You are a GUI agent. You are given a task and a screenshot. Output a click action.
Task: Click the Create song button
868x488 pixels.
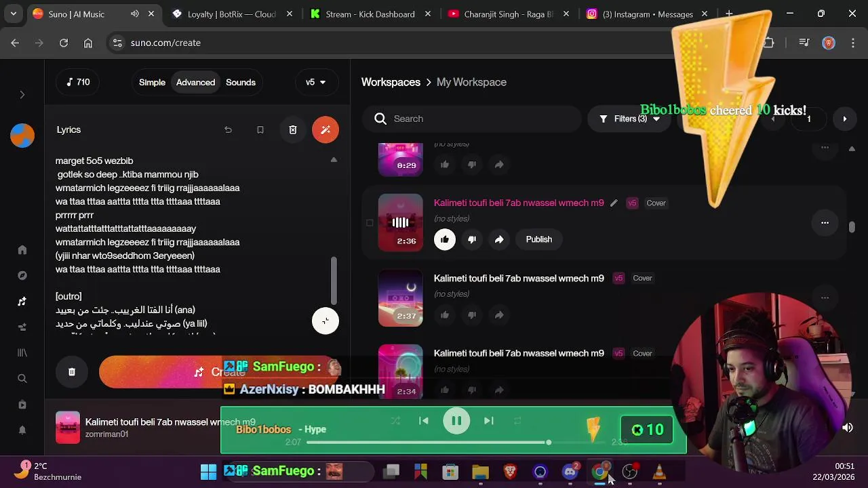click(219, 371)
